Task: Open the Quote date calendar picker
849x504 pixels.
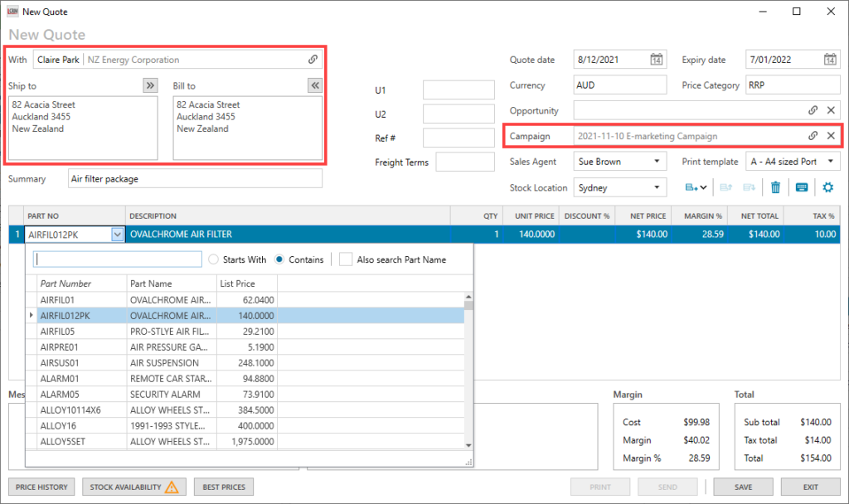Action: pyautogui.click(x=656, y=60)
